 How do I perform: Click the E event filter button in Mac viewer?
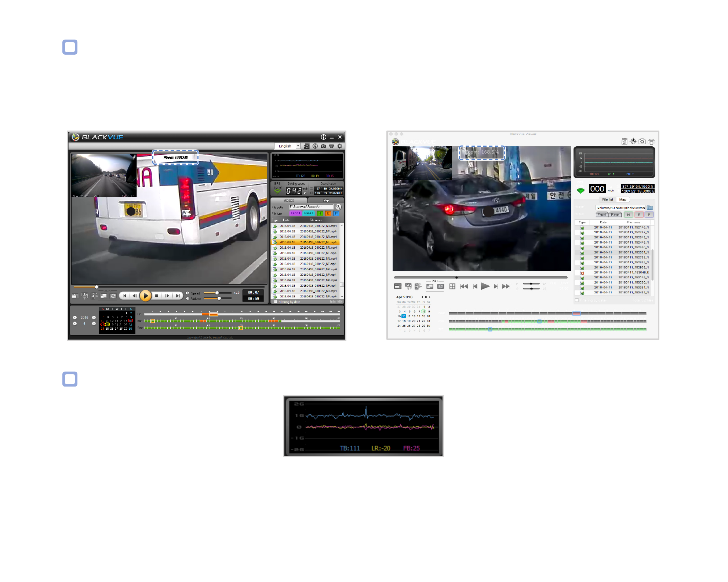(639, 215)
